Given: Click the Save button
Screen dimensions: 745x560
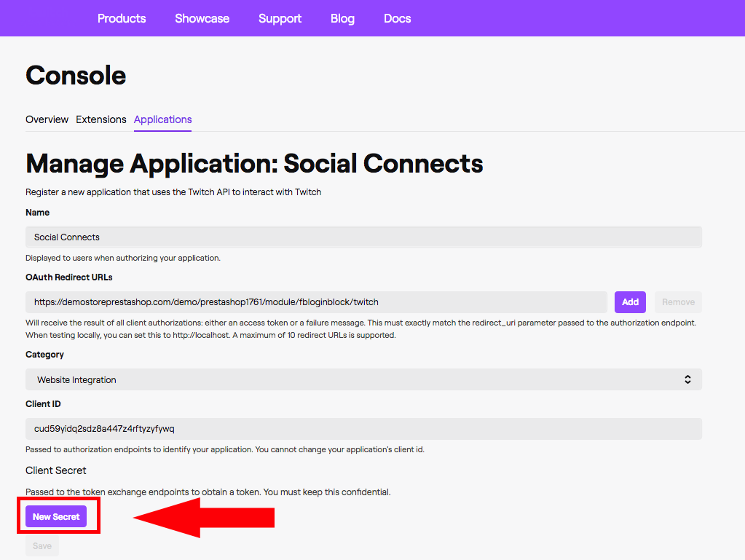Looking at the screenshot, I should point(42,546).
